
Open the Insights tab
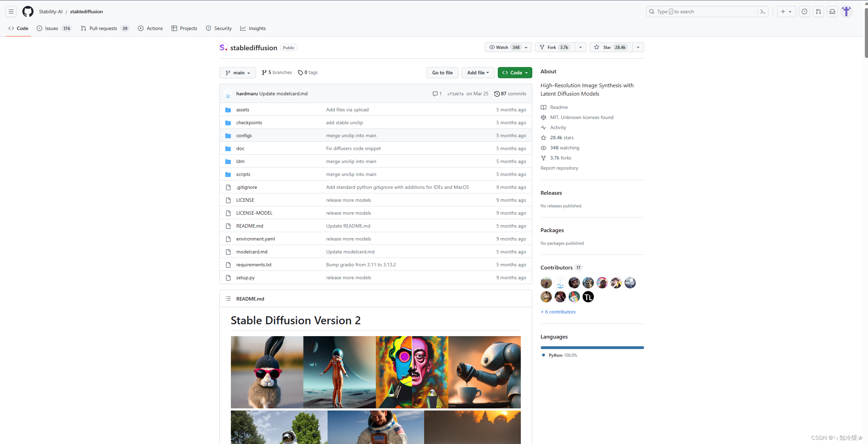click(253, 28)
